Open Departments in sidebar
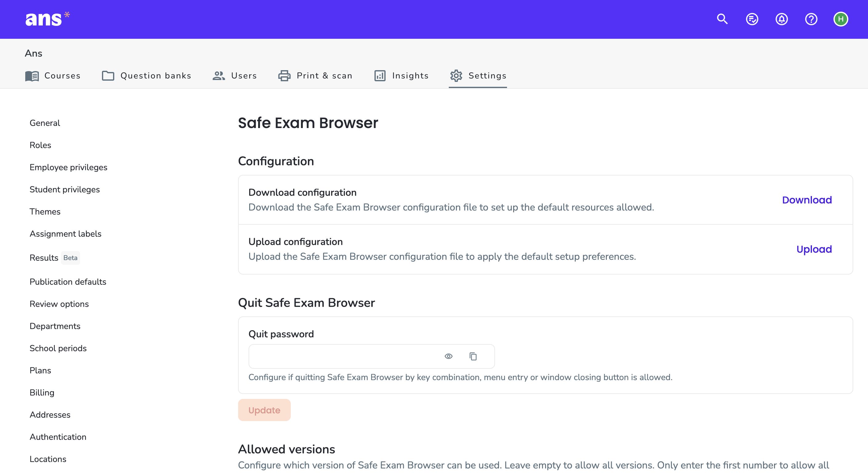Image resolution: width=868 pixels, height=474 pixels. coord(55,326)
